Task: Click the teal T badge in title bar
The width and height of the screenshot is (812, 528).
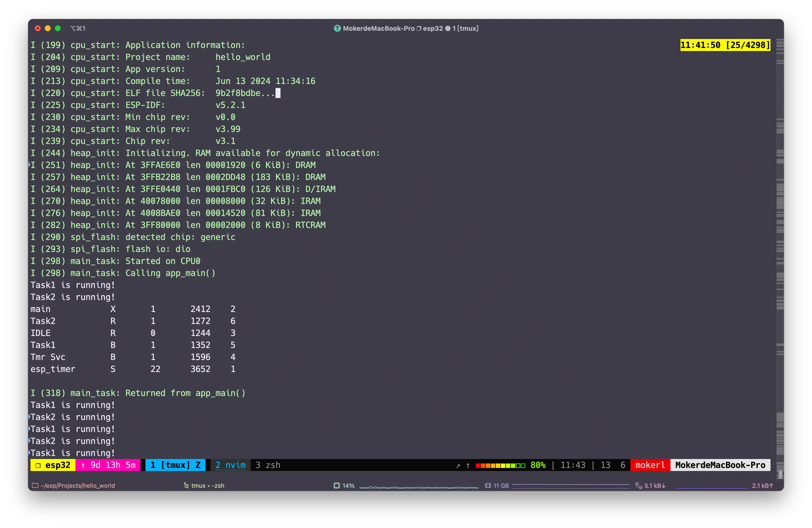Action: coord(337,28)
